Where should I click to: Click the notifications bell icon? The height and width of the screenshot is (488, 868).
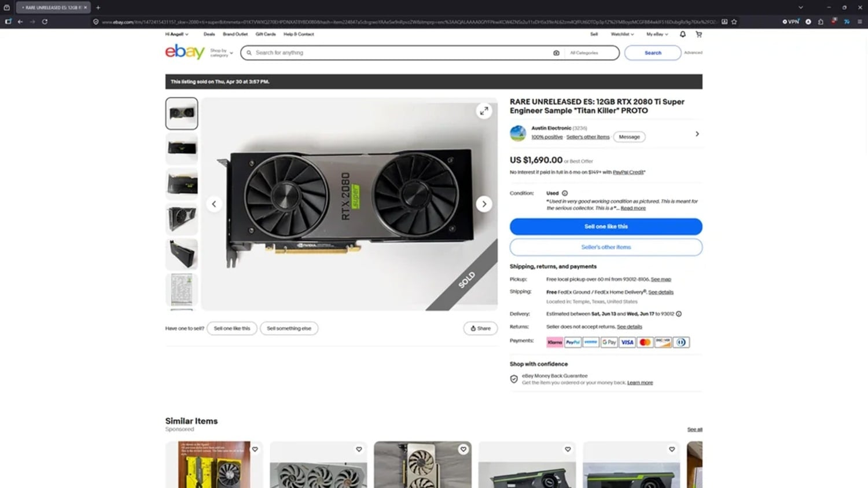(683, 34)
